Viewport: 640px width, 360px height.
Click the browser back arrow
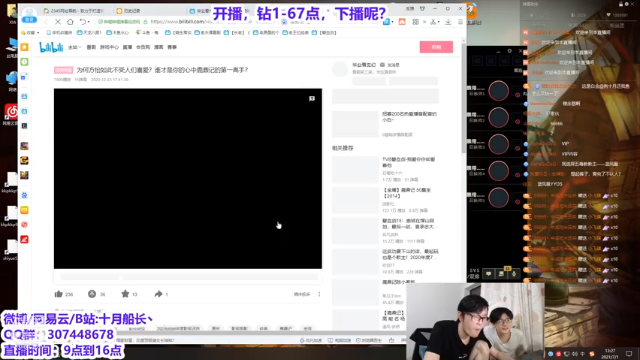(46, 22)
